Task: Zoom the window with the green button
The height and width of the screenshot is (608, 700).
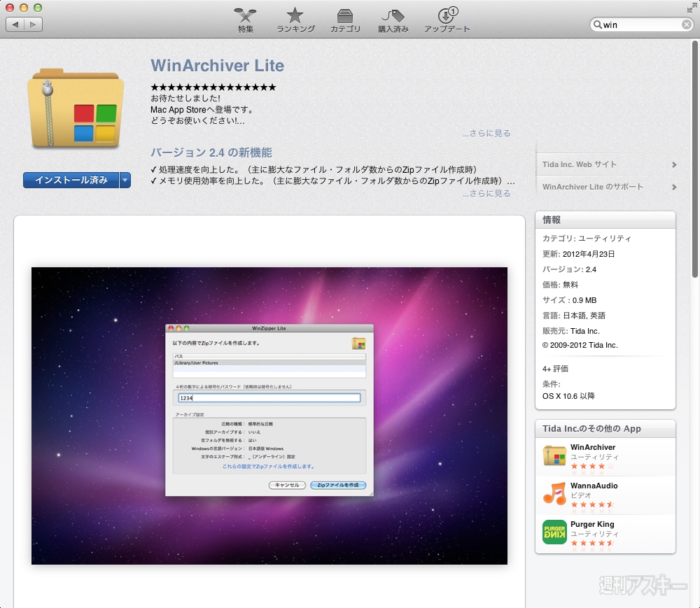Action: (38, 7)
